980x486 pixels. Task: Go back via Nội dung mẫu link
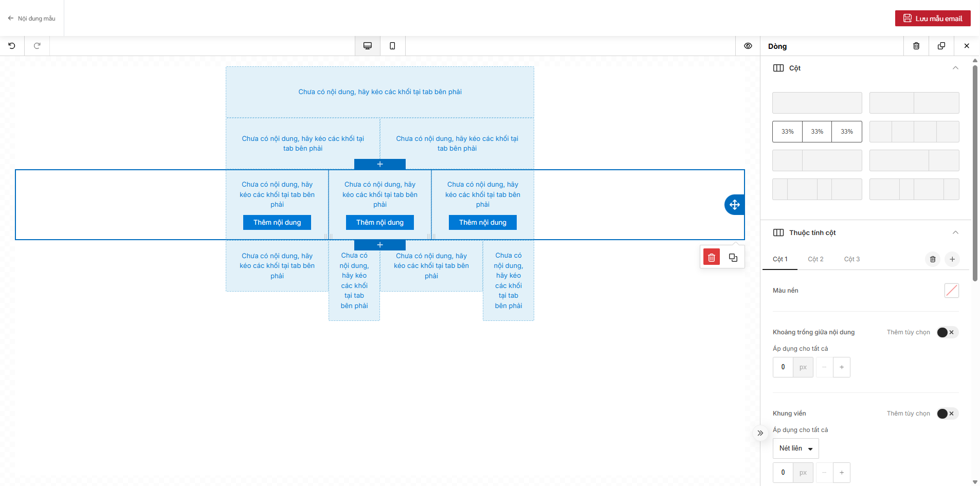coord(32,19)
